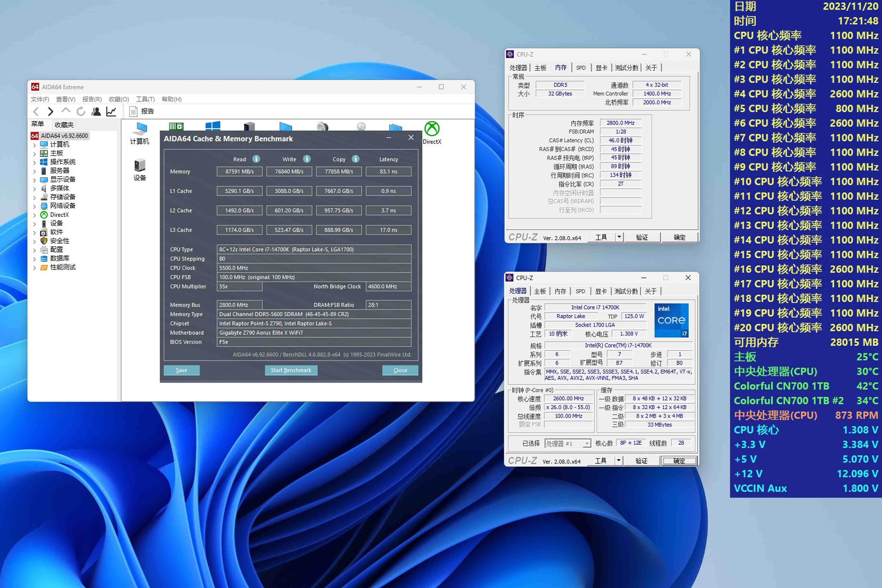Open the 设备 devices icon in main pane

[x=140, y=170]
